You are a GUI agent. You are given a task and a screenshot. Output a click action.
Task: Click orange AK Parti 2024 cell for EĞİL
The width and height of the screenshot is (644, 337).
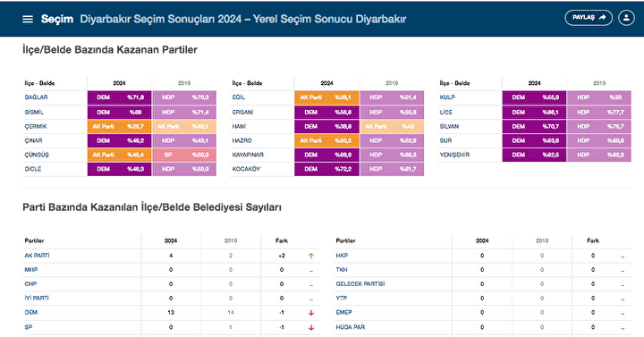[326, 97]
